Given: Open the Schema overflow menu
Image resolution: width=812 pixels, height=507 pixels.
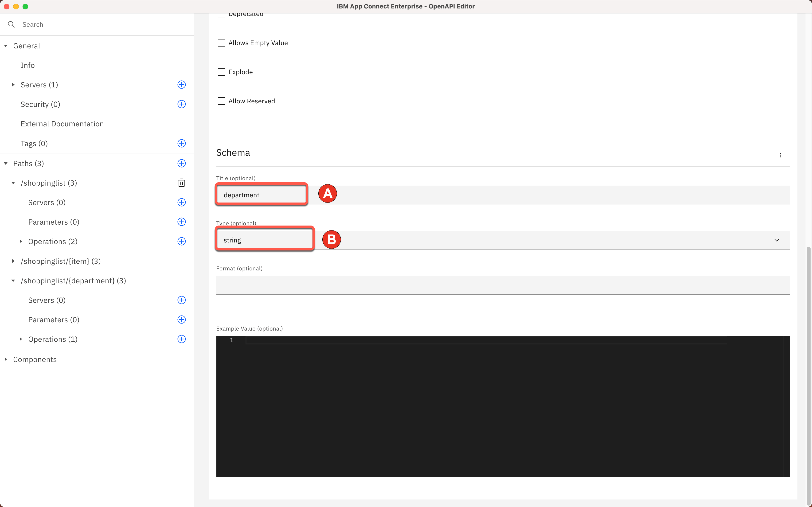Looking at the screenshot, I should point(781,155).
